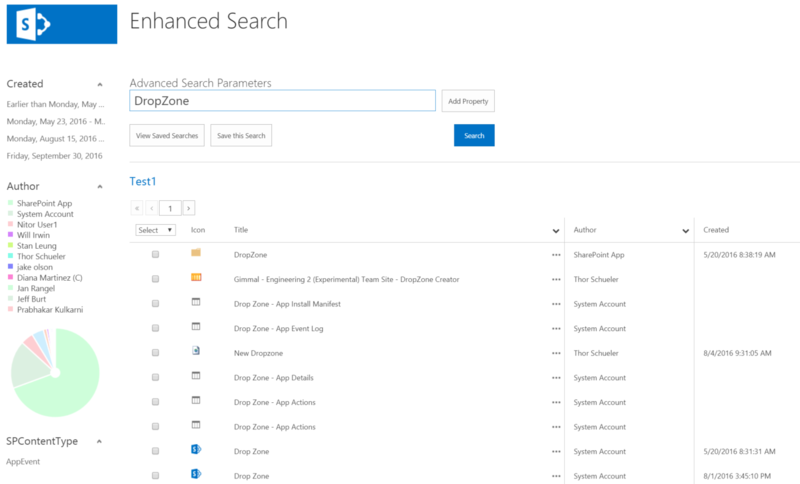The height and width of the screenshot is (484, 800).
Task: Click the document icon beside New Dropzone
Action: [x=196, y=352]
